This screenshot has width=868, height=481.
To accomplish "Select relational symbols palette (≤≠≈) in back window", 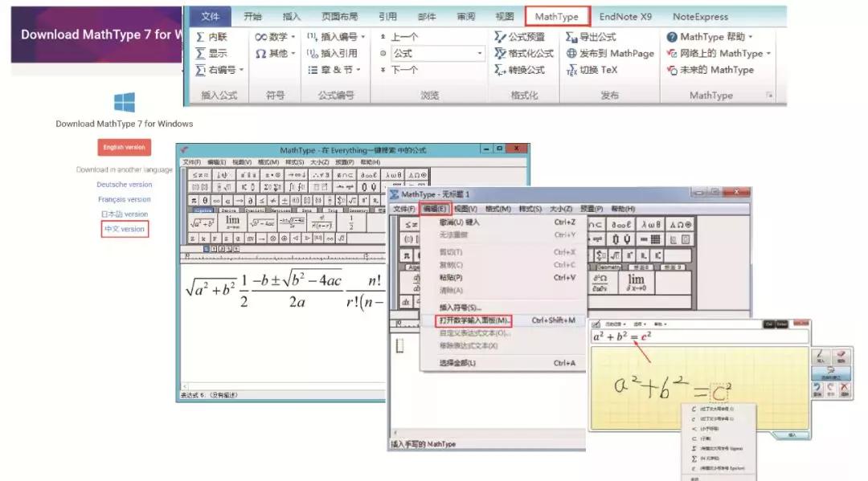I will (200, 175).
